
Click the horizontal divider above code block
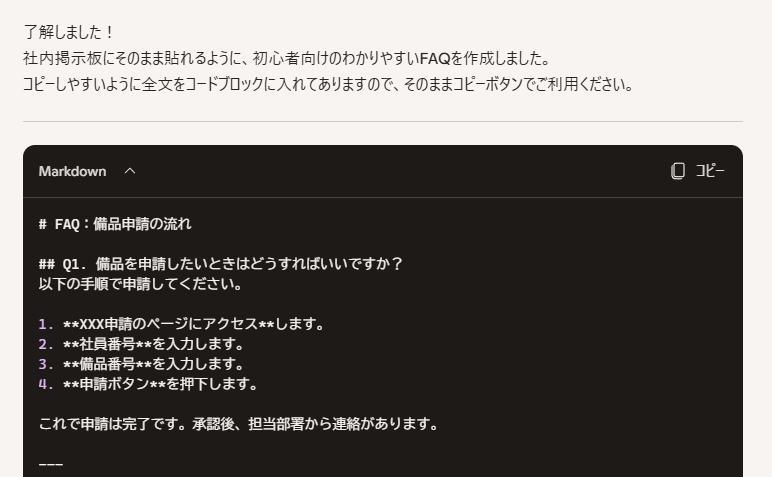[x=383, y=121]
